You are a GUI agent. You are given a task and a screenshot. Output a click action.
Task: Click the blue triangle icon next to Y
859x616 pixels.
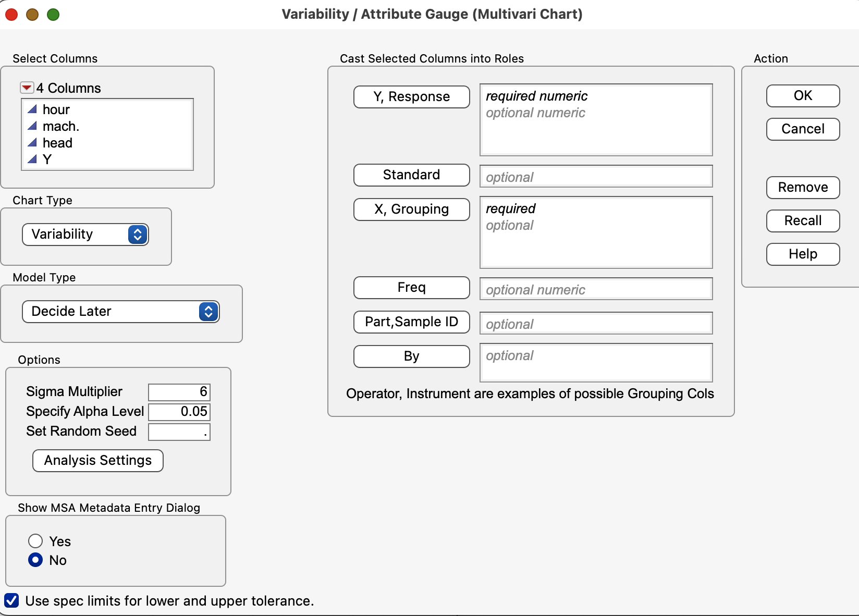32,159
